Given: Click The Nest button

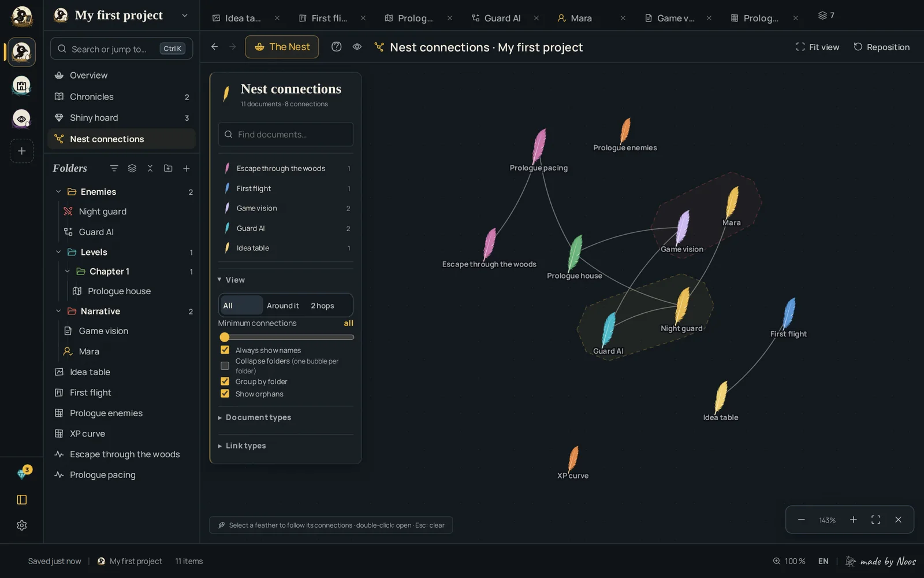Looking at the screenshot, I should click(282, 47).
